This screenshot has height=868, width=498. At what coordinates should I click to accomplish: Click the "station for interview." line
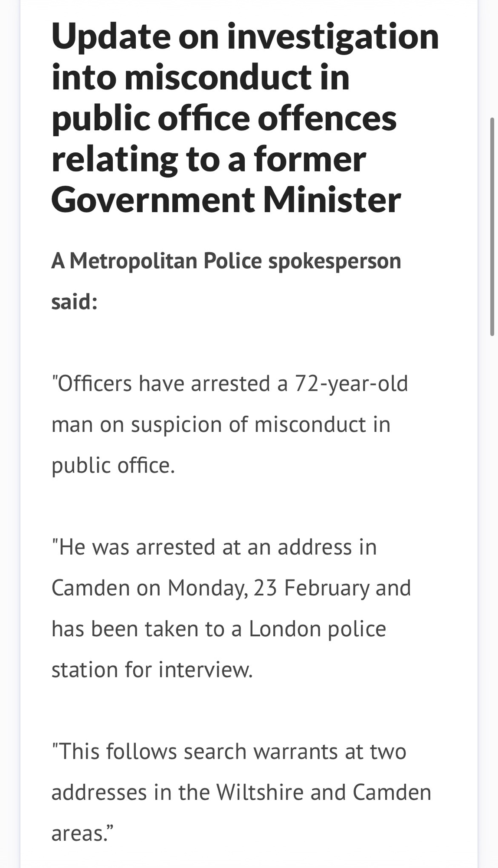pyautogui.click(x=152, y=670)
